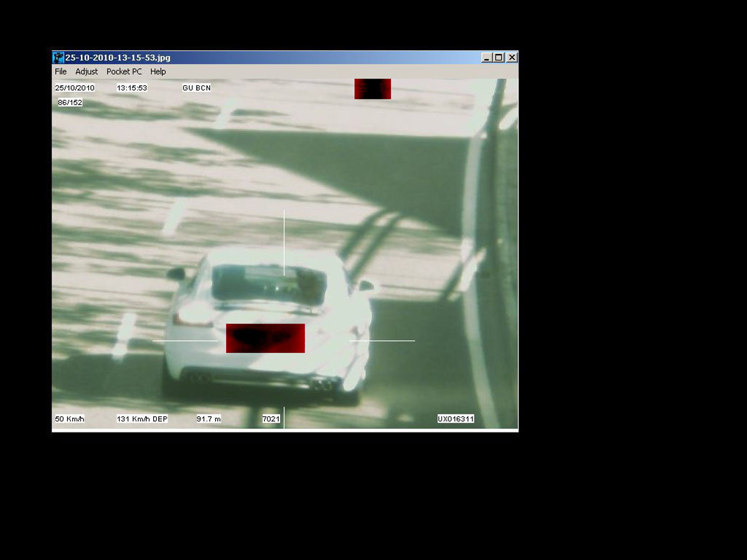This screenshot has height=560, width=747.
Task: Click the application icon in the title bar
Action: point(59,58)
